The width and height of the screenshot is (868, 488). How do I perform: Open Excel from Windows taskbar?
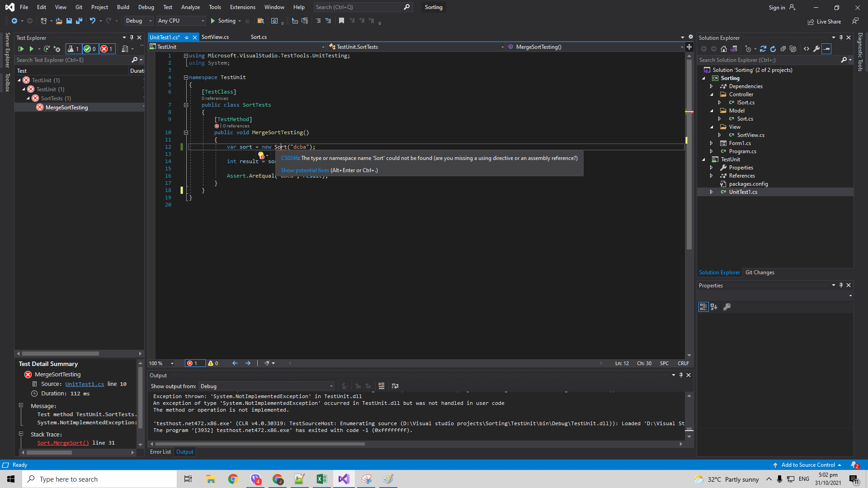pyautogui.click(x=321, y=479)
